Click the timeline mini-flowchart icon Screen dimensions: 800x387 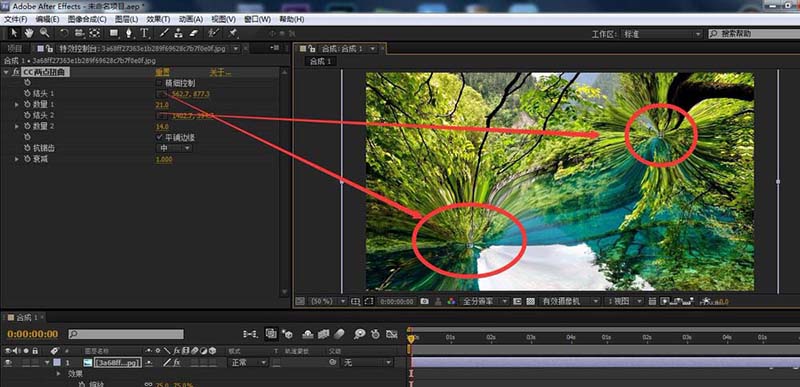pyautogui.click(x=250, y=334)
